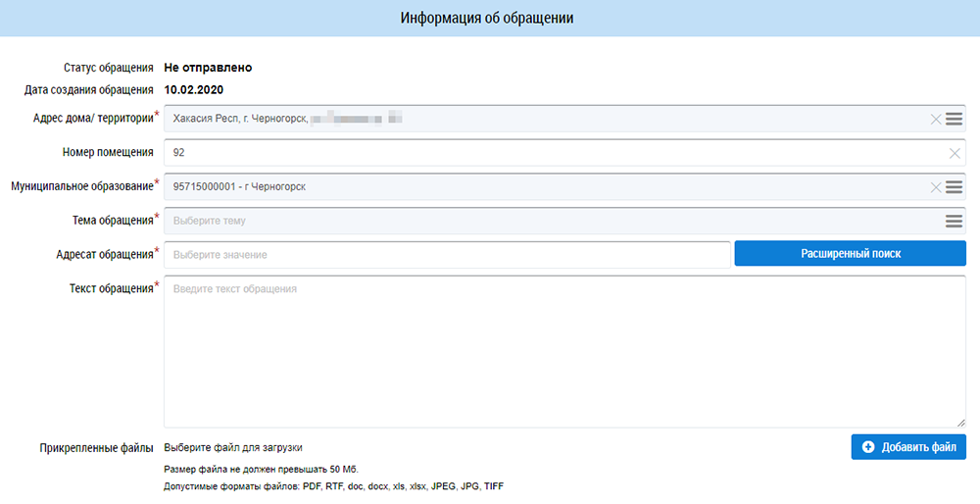Click 'Прикрепленные файлы' label
Screen dimensions: 980x504
(96, 448)
